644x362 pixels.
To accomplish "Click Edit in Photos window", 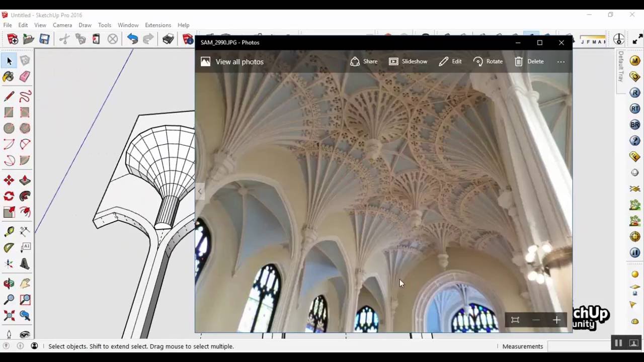I will [450, 61].
